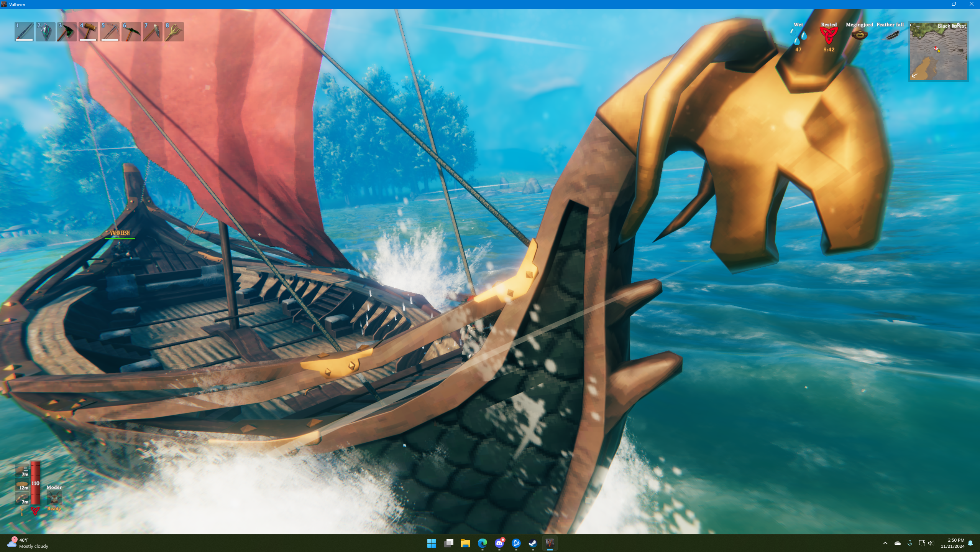Select the sword in hotbar slot 1
The image size is (980, 552).
pyautogui.click(x=24, y=31)
